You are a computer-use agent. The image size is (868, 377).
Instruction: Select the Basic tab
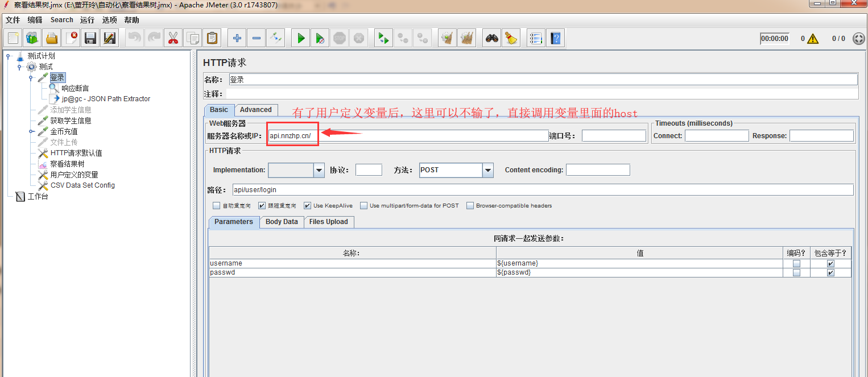click(219, 110)
